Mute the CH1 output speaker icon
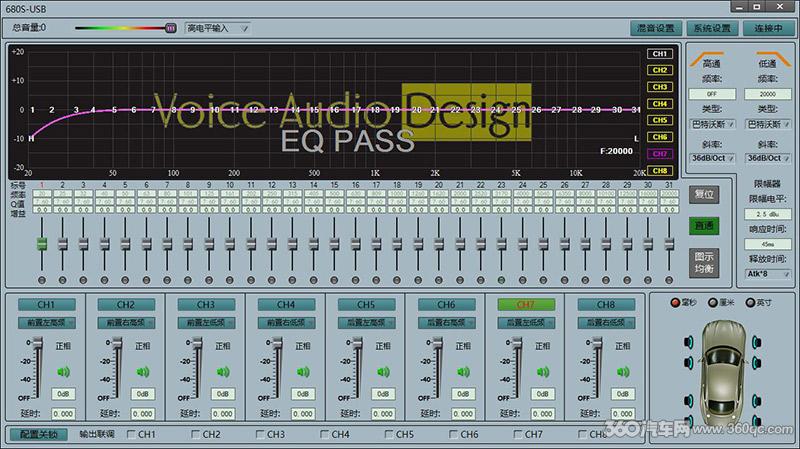The height and width of the screenshot is (449, 800). pyautogui.click(x=63, y=371)
